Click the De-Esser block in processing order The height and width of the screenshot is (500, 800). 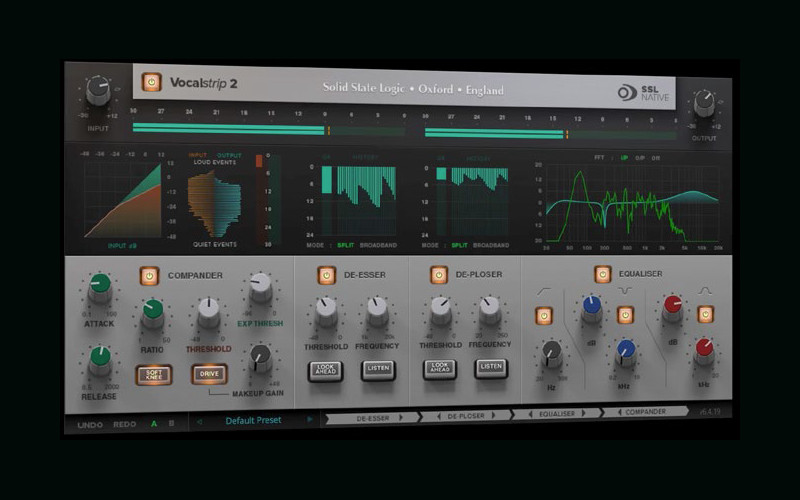click(x=372, y=418)
